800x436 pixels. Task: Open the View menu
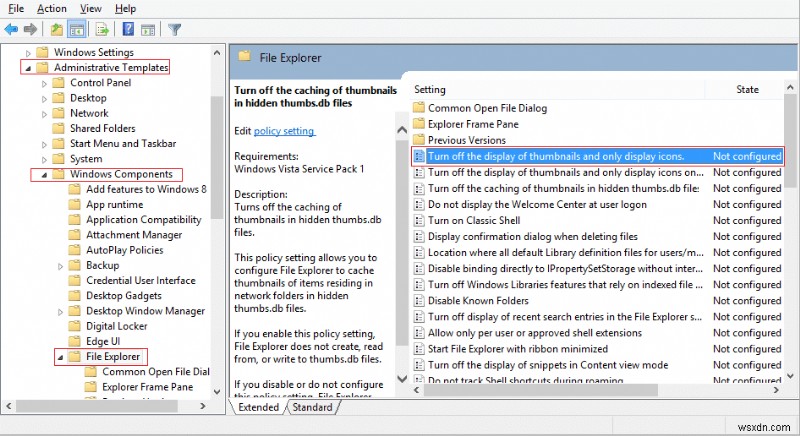point(91,9)
